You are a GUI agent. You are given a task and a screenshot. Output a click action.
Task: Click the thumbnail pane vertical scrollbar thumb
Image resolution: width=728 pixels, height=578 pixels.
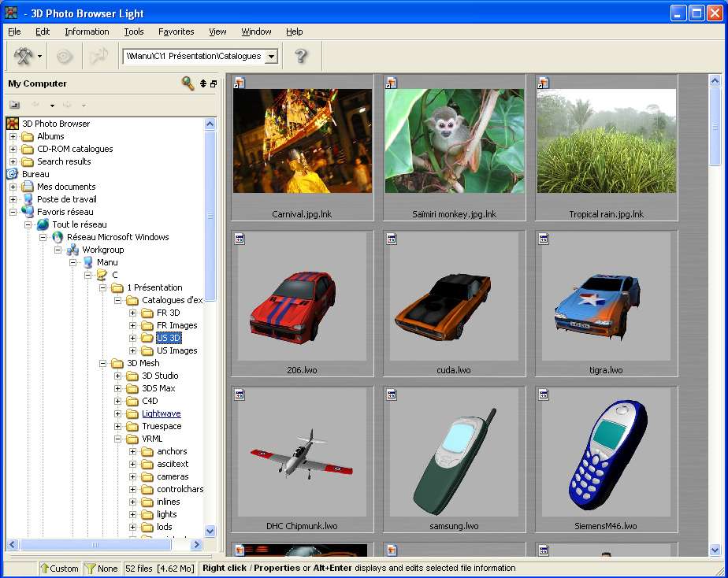click(x=715, y=126)
